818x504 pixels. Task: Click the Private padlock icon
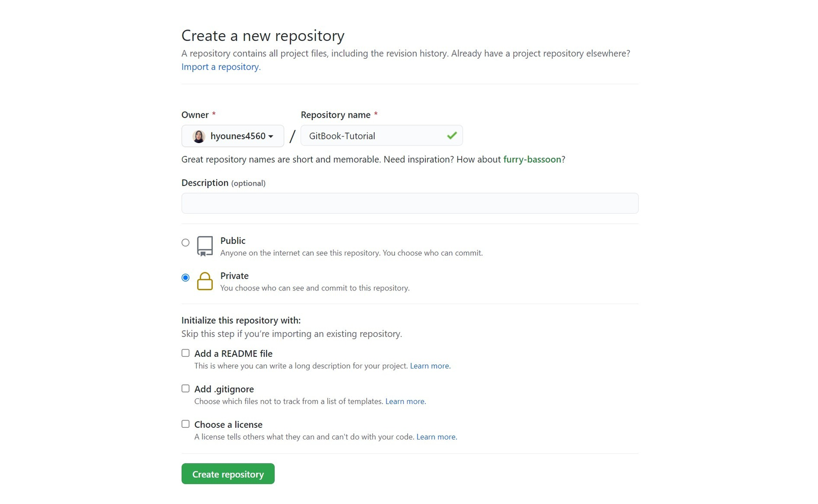[205, 282]
